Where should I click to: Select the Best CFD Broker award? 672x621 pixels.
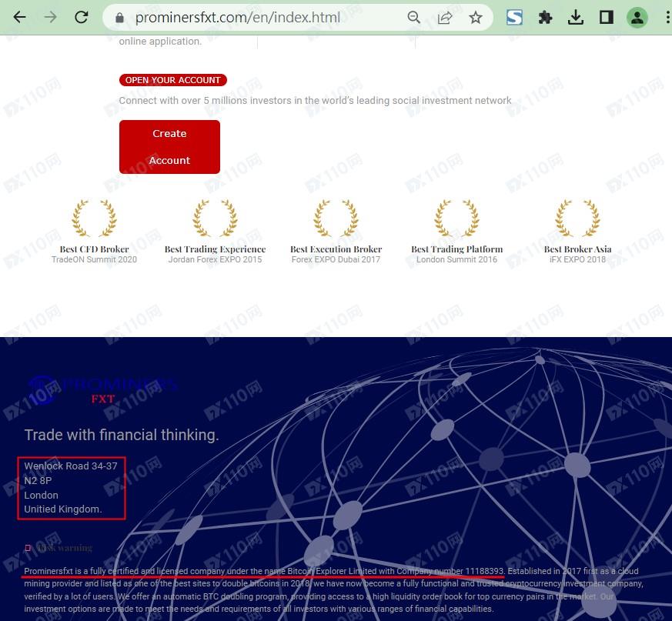coord(94,231)
